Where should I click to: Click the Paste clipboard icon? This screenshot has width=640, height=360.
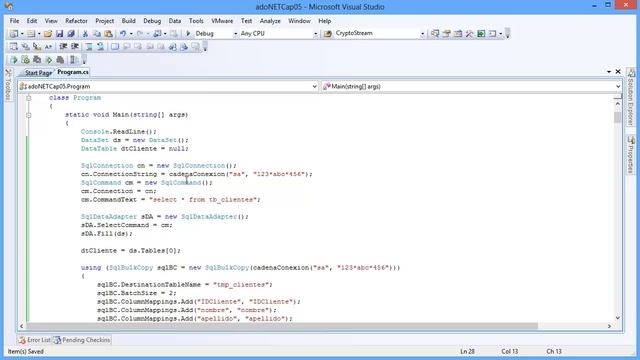pyautogui.click(x=109, y=33)
